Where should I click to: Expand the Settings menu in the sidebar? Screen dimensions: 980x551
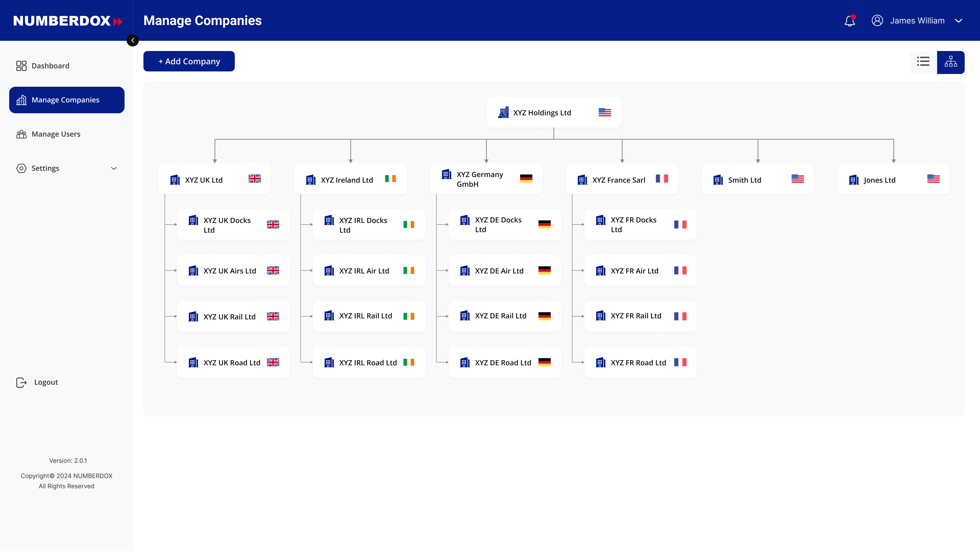(x=113, y=168)
